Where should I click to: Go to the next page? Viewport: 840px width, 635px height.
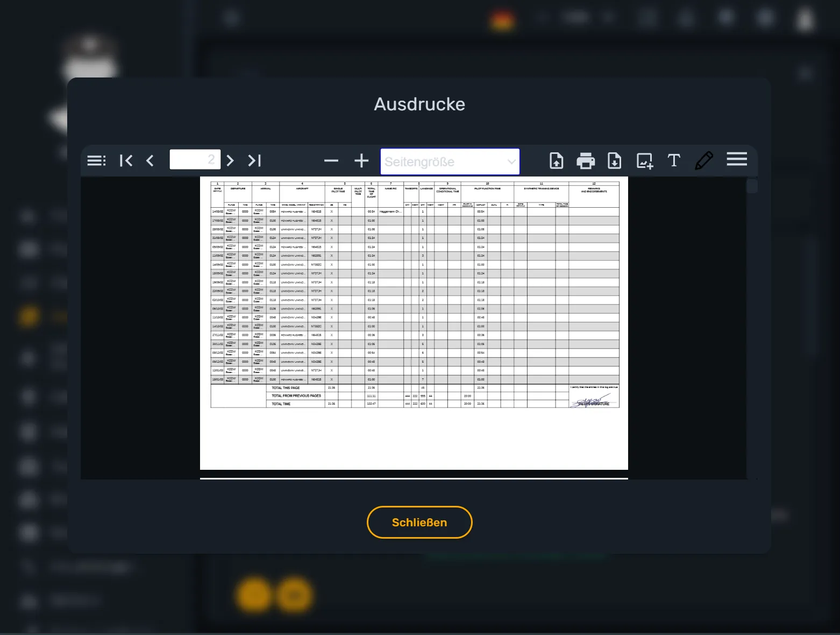pyautogui.click(x=230, y=160)
